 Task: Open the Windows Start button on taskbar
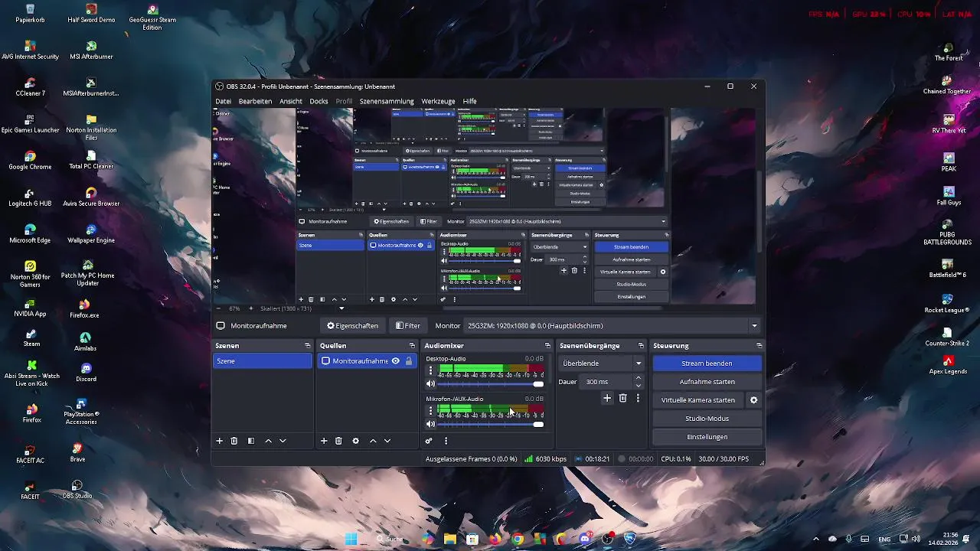(x=351, y=540)
